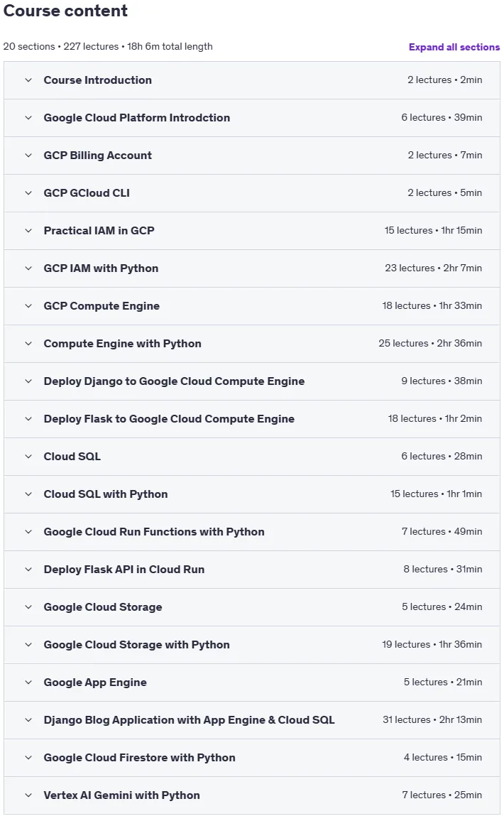Click the '15 lectures • 1hr 1min' text
Screen dimensions: 504x816
(437, 494)
